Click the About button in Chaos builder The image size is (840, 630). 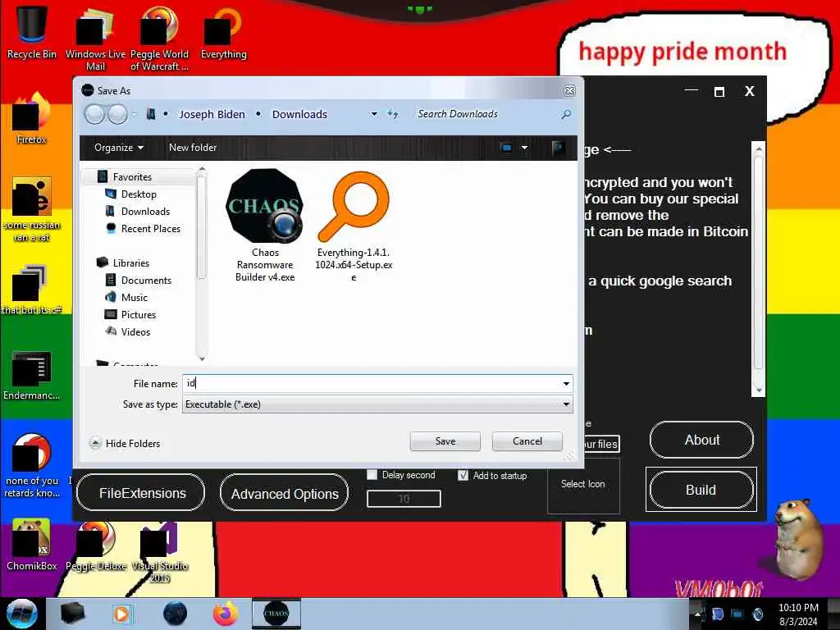click(x=701, y=440)
